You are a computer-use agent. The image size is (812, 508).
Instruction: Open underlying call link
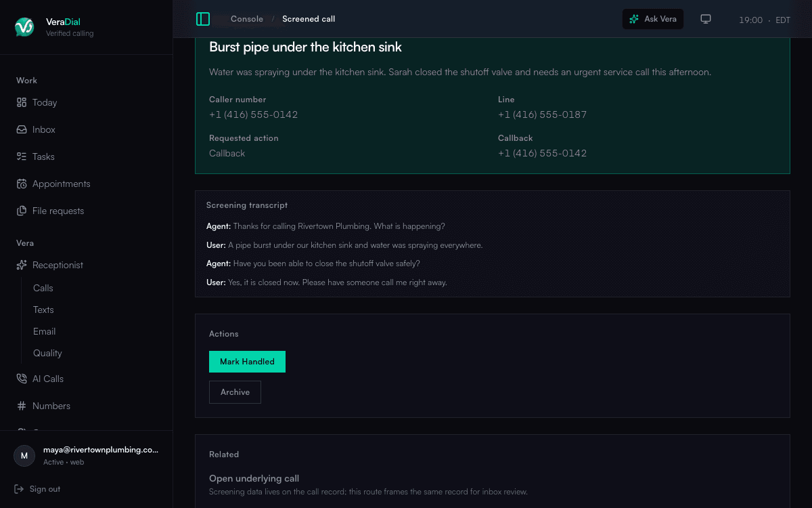pos(254,478)
